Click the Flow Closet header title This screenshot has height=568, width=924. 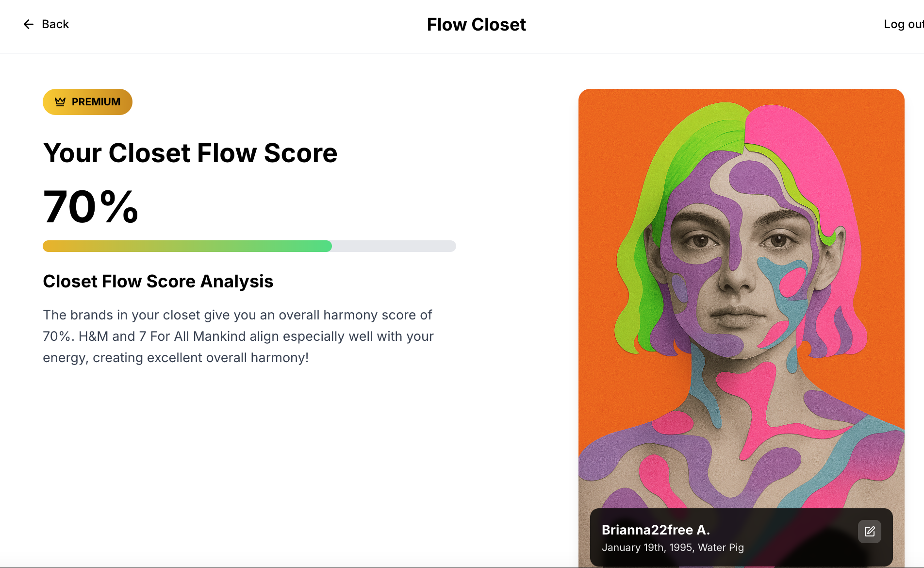point(476,25)
